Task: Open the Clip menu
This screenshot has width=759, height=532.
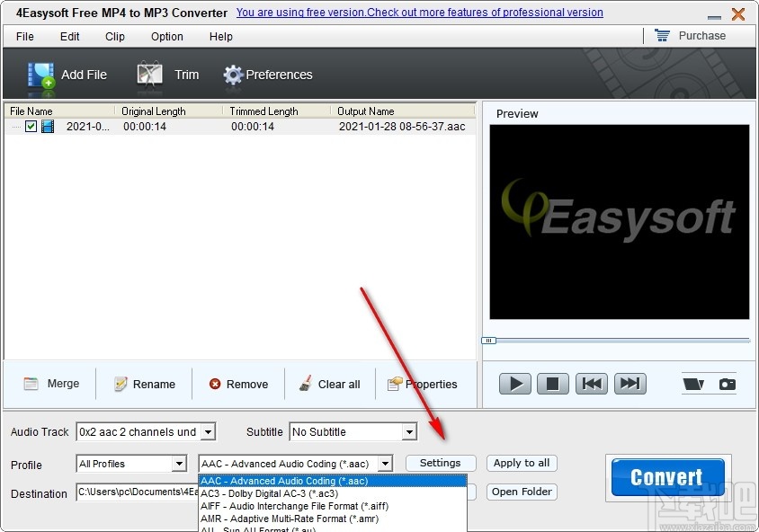Action: [114, 37]
